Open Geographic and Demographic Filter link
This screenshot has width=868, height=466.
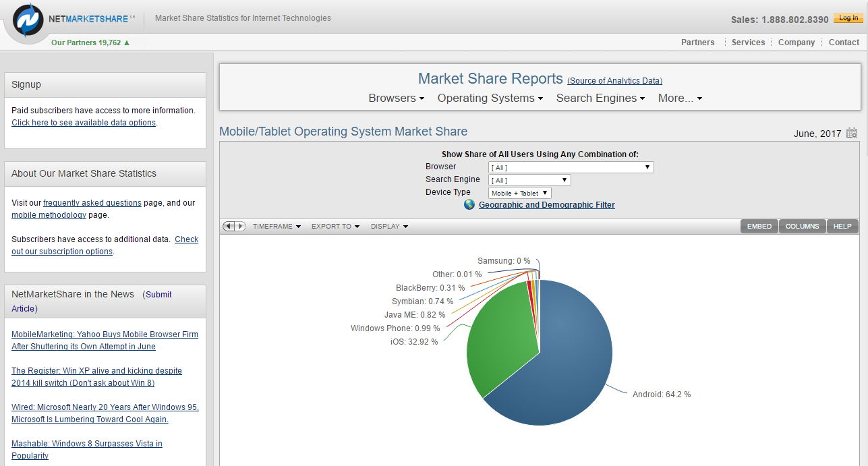pyautogui.click(x=547, y=205)
